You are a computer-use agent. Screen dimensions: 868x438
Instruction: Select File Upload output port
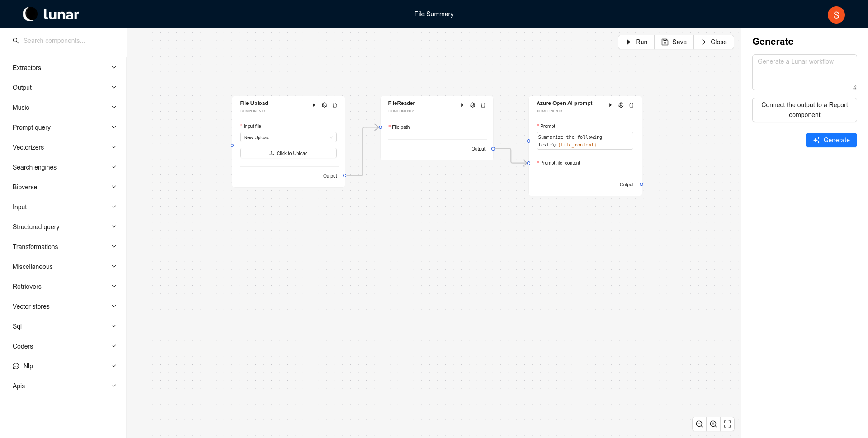(x=344, y=176)
